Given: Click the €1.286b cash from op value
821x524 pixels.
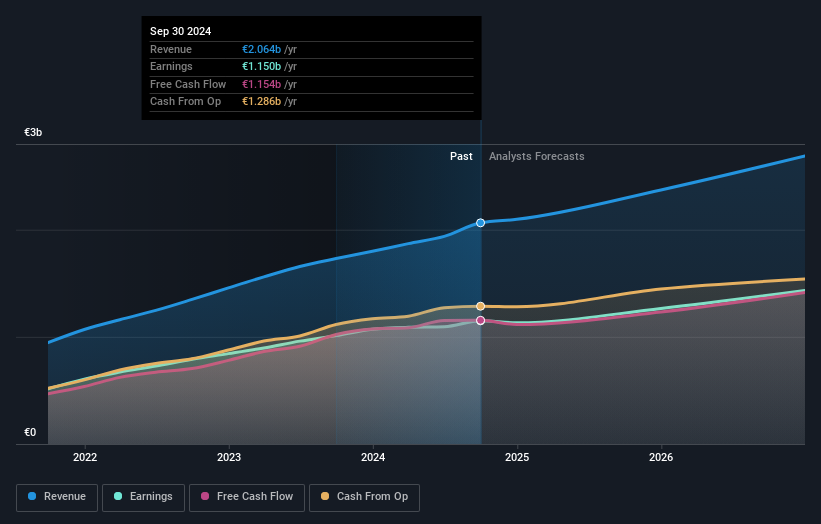Looking at the screenshot, I should (261, 102).
